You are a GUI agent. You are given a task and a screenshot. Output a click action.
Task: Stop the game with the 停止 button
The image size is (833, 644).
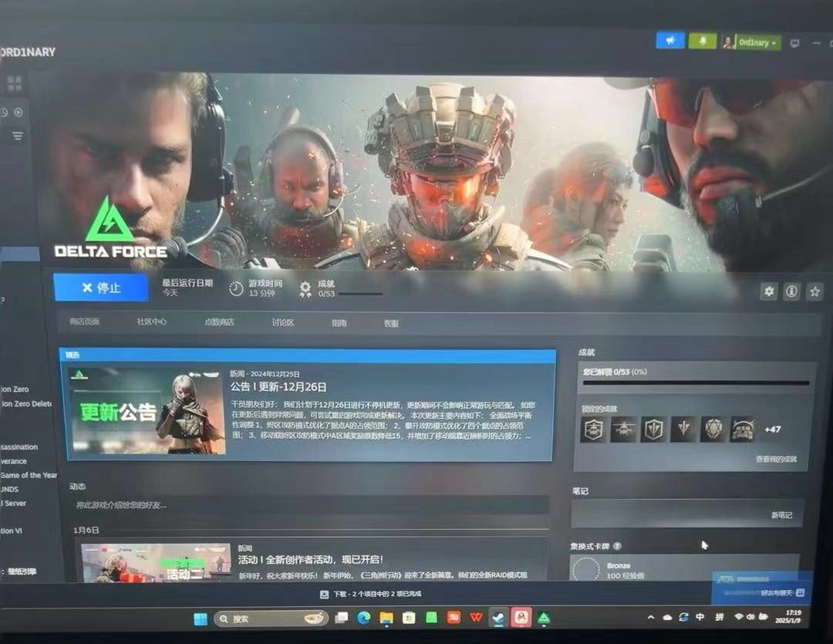tap(101, 288)
